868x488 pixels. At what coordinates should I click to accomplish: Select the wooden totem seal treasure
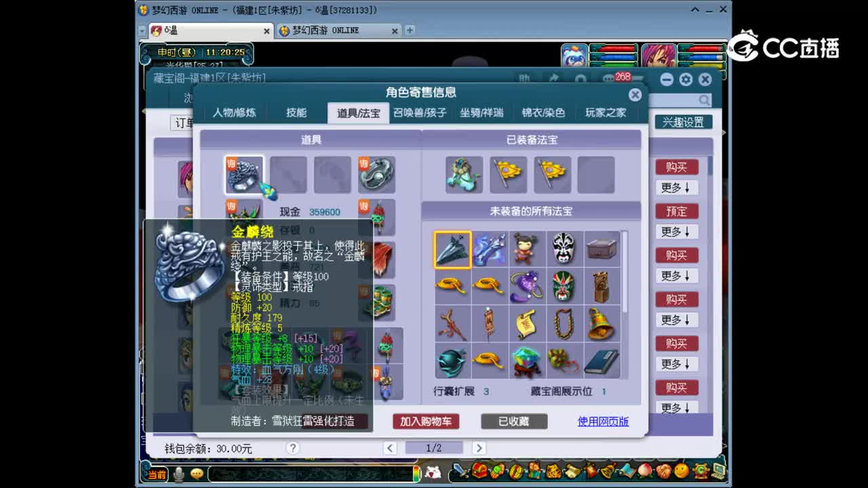601,287
